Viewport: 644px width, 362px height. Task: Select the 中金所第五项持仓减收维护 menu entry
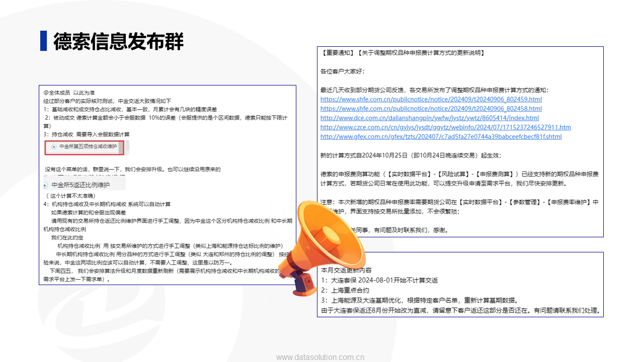[88, 147]
